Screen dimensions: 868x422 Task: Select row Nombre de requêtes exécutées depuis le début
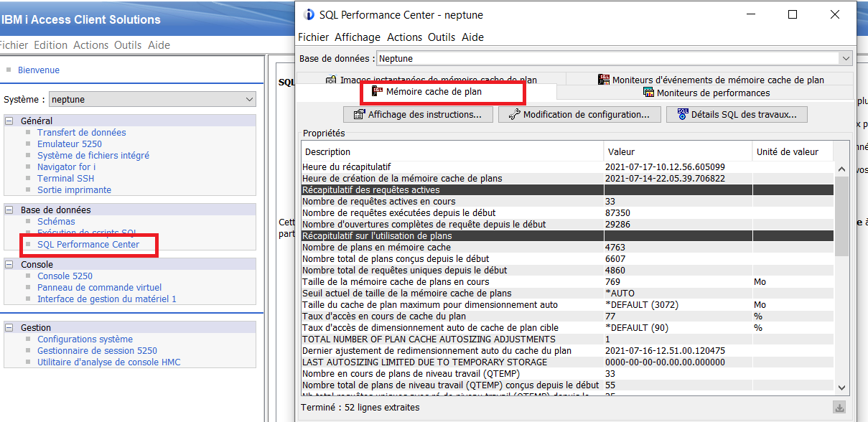tap(567, 212)
